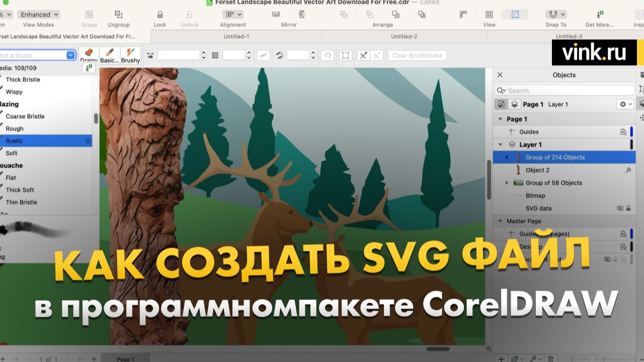Switch to the Untitled-3 document tab
Image resolution: width=644 pixels, height=362 pixels.
[x=569, y=36]
